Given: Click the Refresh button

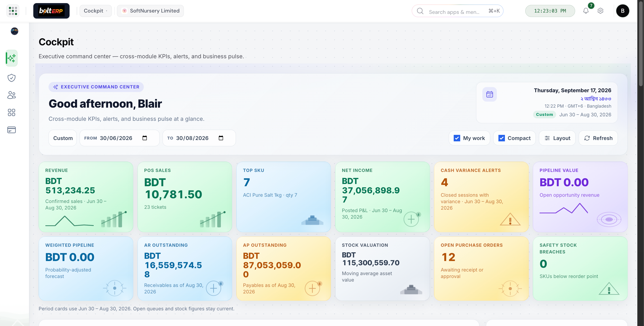Looking at the screenshot, I should point(598,138).
